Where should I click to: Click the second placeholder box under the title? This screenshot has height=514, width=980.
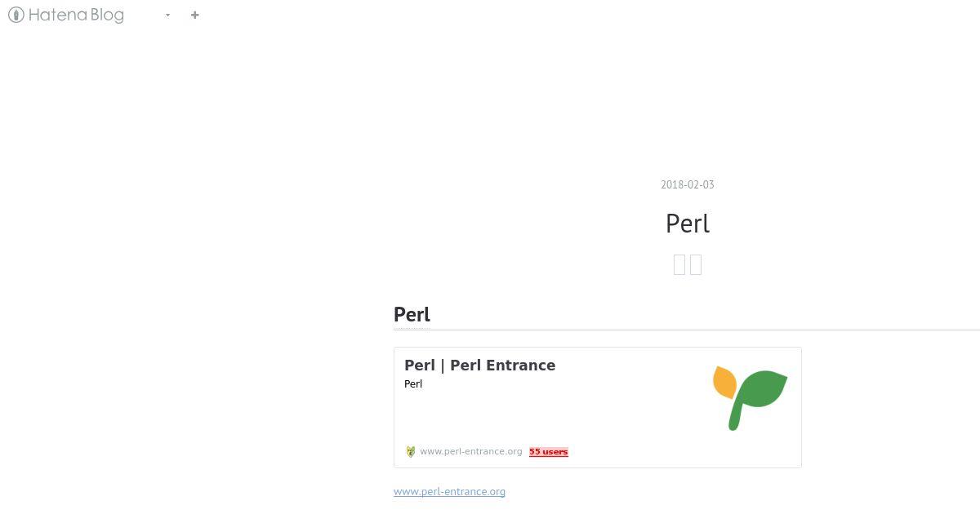[696, 264]
